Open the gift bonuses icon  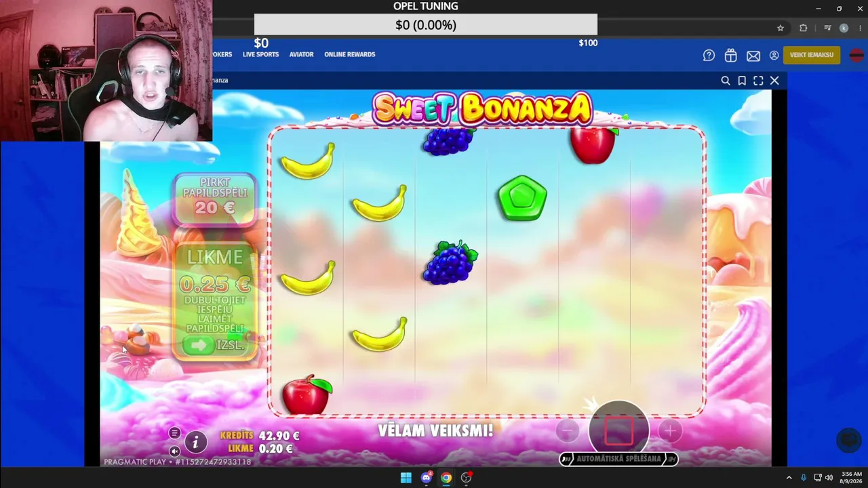tap(730, 56)
